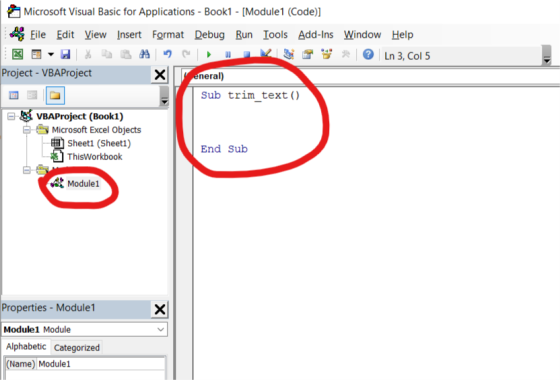This screenshot has width=560, height=380.
Task: Open the Edit menu
Action: (65, 35)
